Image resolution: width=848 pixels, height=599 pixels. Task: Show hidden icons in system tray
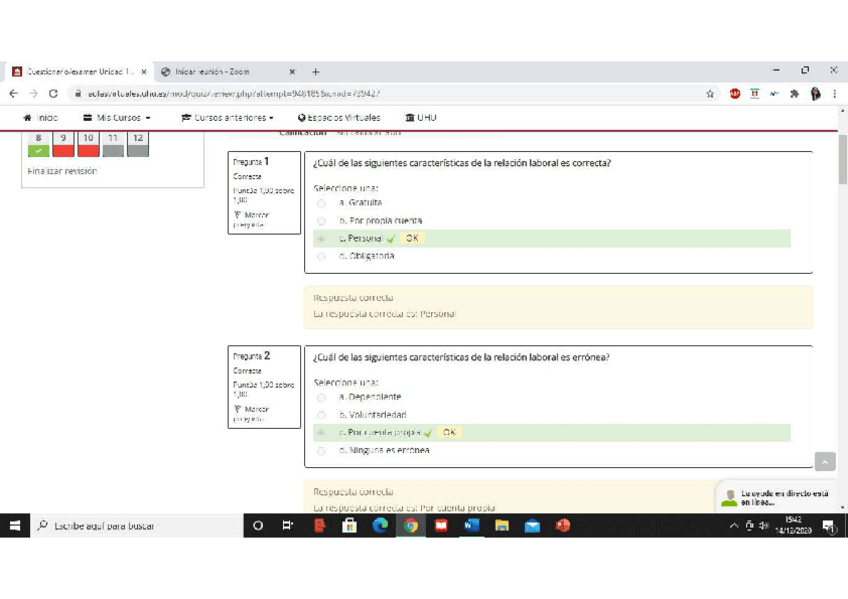click(735, 526)
